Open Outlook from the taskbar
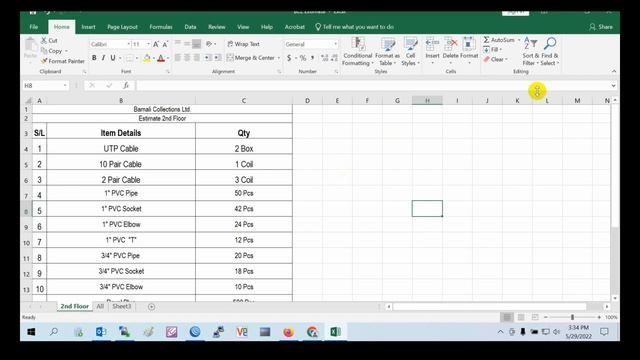The image size is (640, 360). (x=101, y=332)
